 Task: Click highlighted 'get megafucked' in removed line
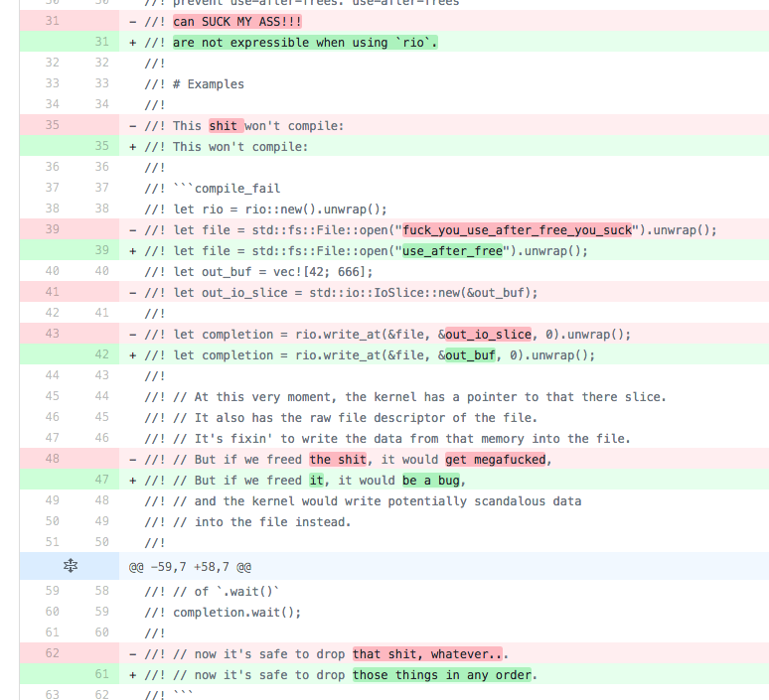click(x=496, y=460)
